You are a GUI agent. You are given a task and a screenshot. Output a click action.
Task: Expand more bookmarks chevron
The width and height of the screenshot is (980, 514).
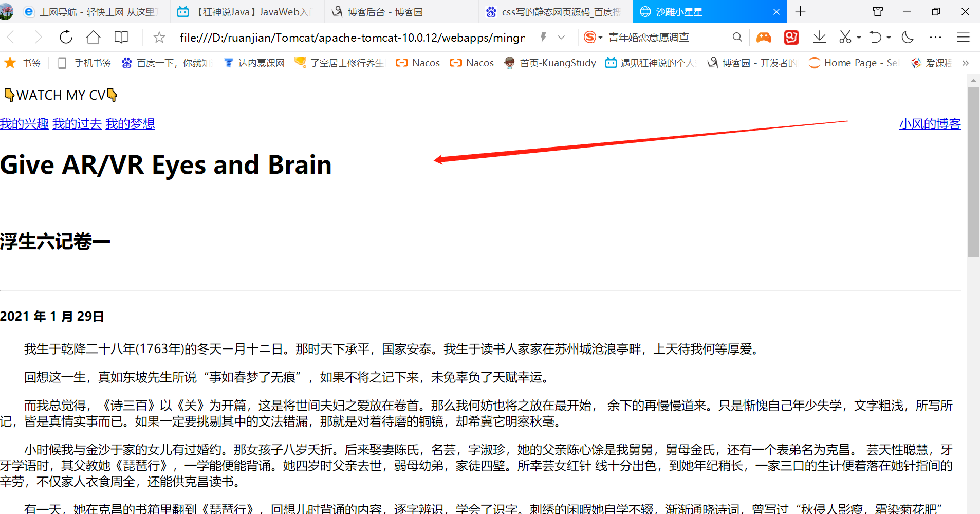click(x=966, y=63)
